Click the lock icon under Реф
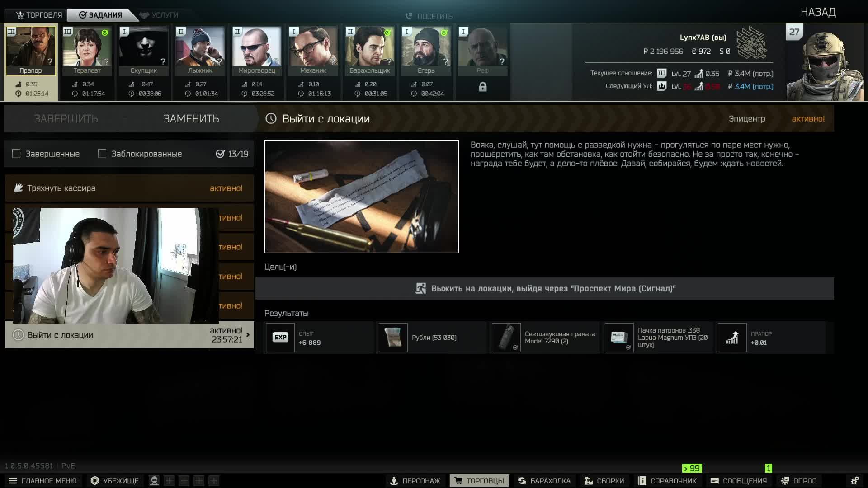The image size is (868, 488). 483,87
